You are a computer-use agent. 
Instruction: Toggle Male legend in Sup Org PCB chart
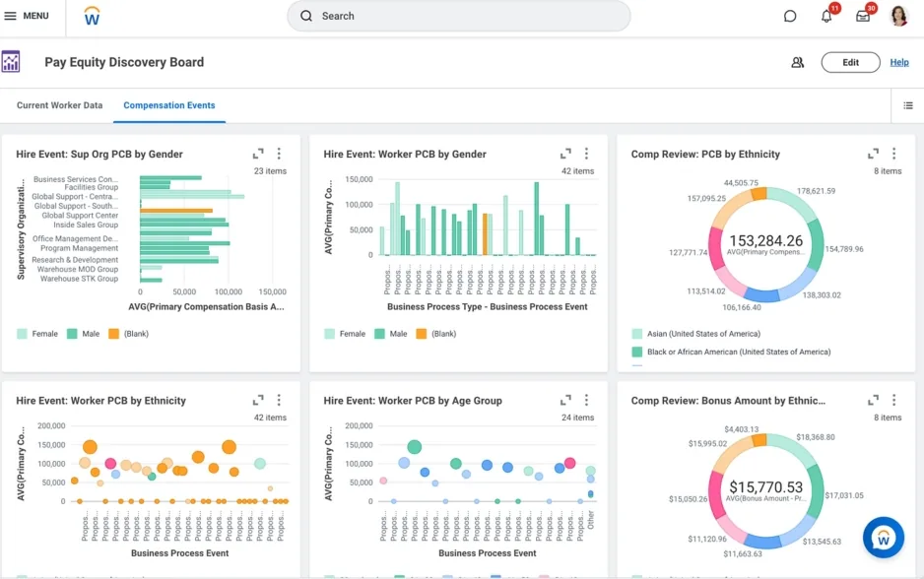click(83, 334)
